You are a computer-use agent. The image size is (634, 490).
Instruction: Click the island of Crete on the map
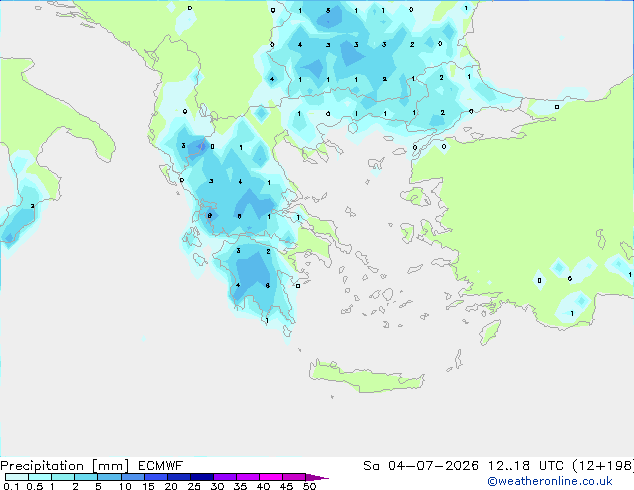[366, 378]
